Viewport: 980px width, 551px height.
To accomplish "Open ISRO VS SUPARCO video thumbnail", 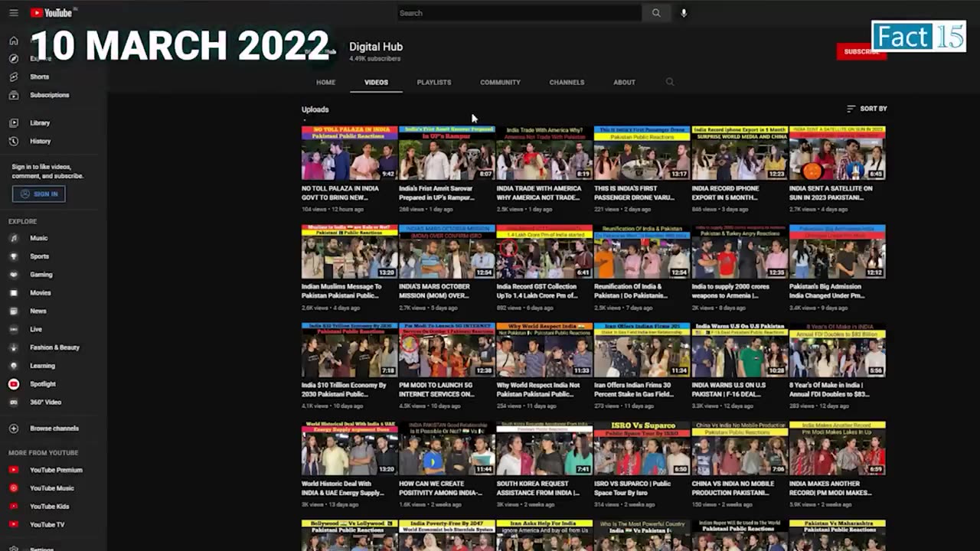I will (x=642, y=448).
